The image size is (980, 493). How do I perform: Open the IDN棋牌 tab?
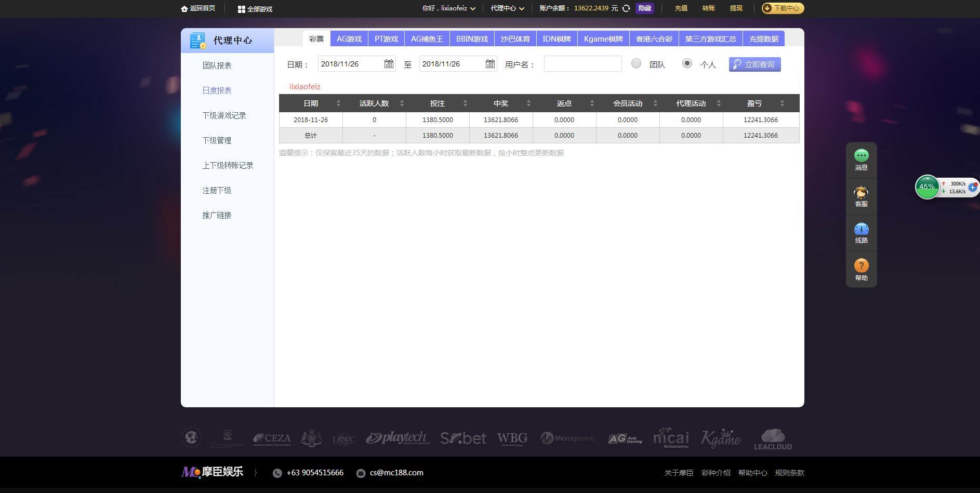pyautogui.click(x=557, y=39)
